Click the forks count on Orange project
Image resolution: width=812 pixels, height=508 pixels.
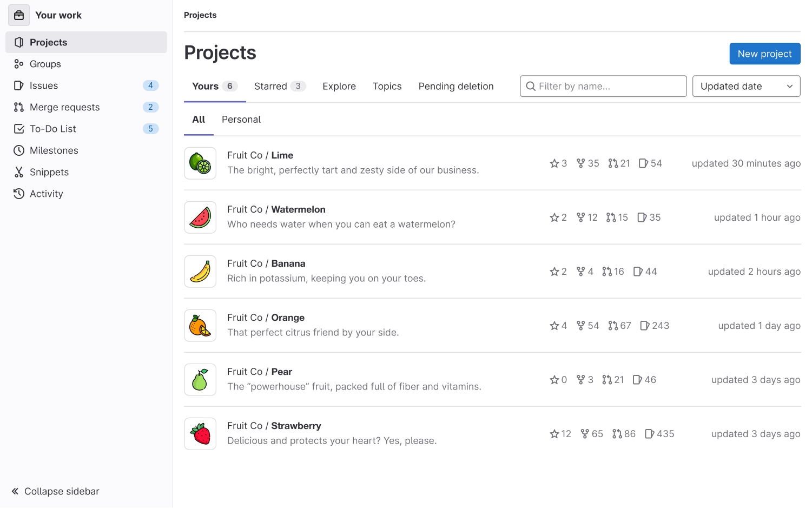[x=587, y=326]
